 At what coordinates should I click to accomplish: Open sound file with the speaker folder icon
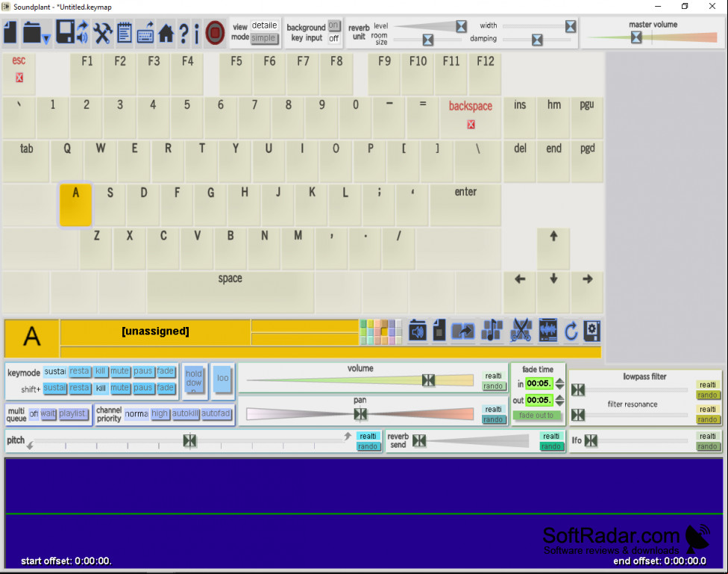(x=418, y=331)
